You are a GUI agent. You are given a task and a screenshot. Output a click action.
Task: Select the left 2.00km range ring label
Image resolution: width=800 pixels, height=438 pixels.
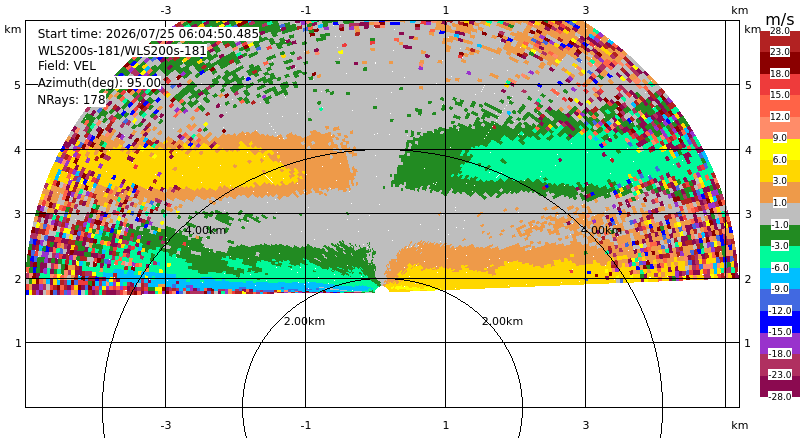coord(304,321)
